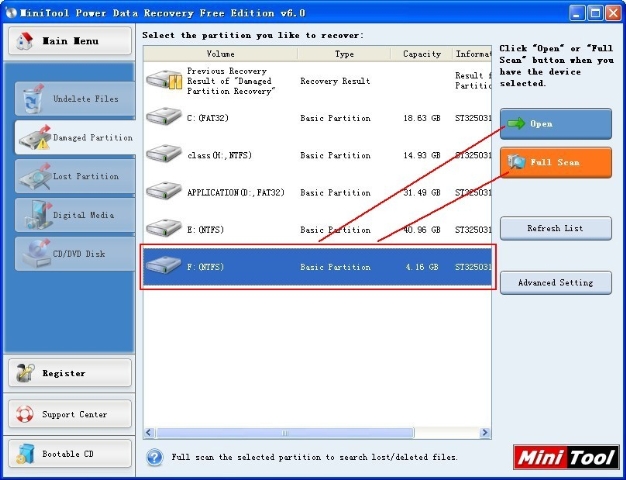
Task: Click the Refresh List button
Action: [x=556, y=228]
